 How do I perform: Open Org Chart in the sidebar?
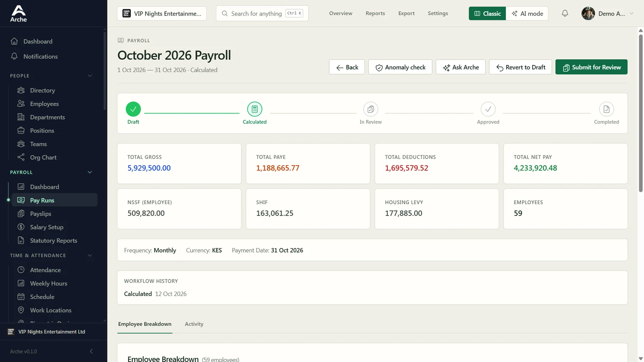pos(55,158)
